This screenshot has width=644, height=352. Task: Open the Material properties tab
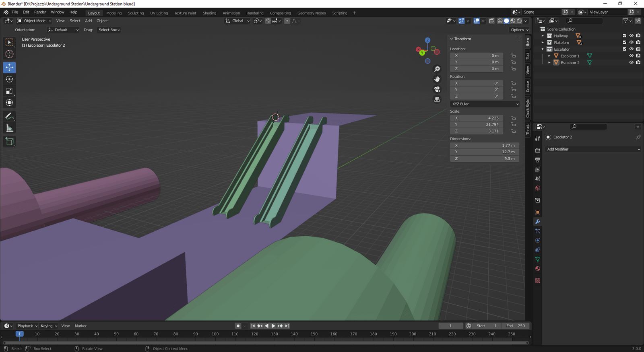[538, 269]
